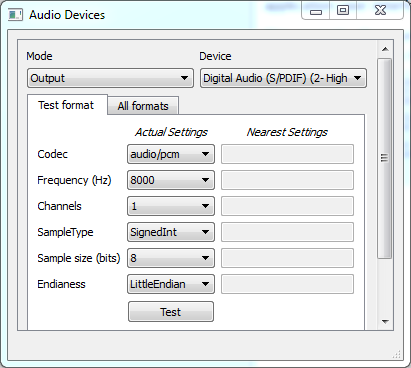Click the nearest Frequency settings field
The width and height of the screenshot is (411, 368).
pyautogui.click(x=287, y=180)
